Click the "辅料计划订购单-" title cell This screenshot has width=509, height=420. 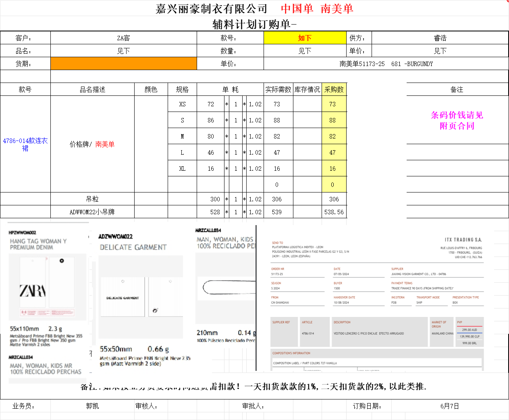254,24
